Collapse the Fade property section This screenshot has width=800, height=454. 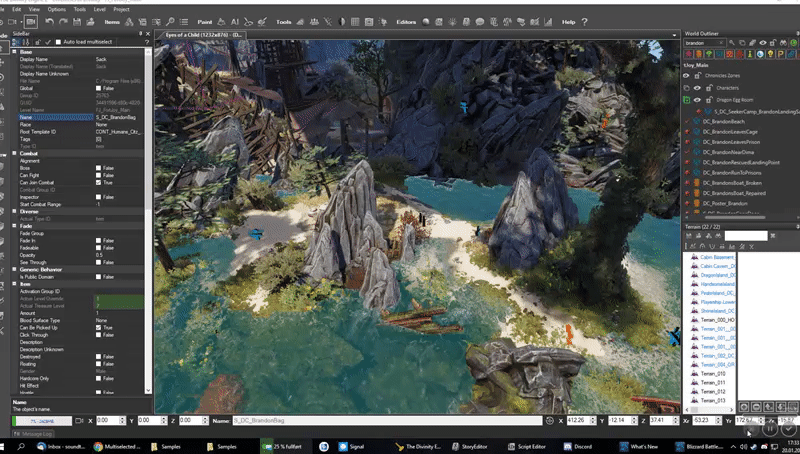(x=14, y=225)
